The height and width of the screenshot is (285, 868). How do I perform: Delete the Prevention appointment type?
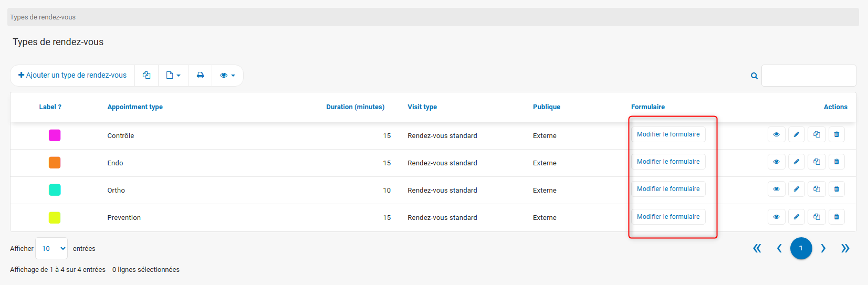click(x=836, y=217)
